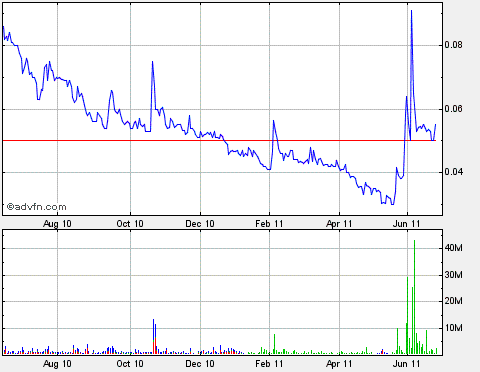Screen dimensions: 480x372
Task: Click Aug 10 label under volume chart
Action: click(57, 363)
